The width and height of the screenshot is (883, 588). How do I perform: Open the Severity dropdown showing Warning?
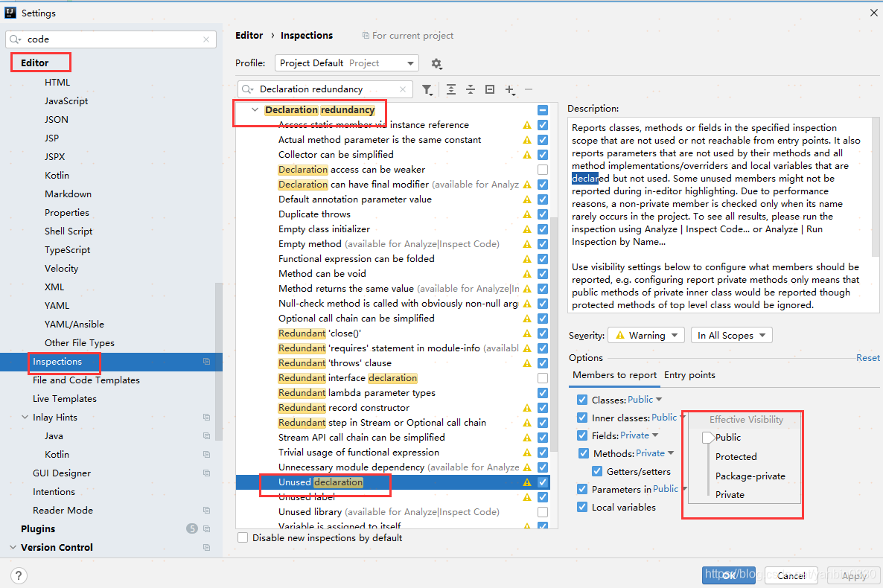(x=645, y=335)
